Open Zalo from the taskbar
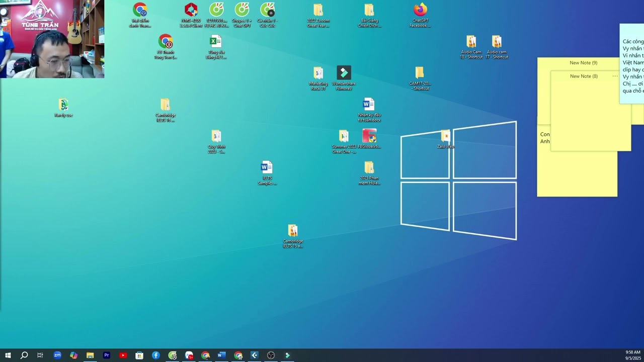This screenshot has height=362, width=644. (x=189, y=355)
